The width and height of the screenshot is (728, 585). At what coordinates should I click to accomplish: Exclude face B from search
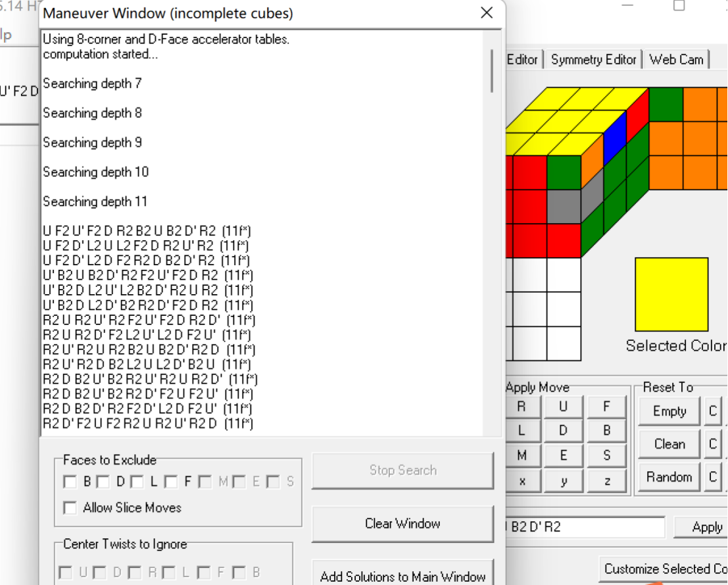70,482
